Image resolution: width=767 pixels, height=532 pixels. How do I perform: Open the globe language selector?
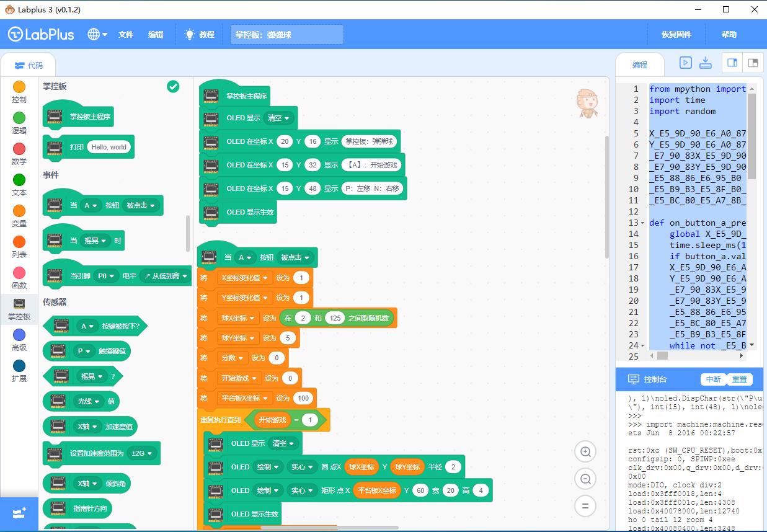coord(97,35)
